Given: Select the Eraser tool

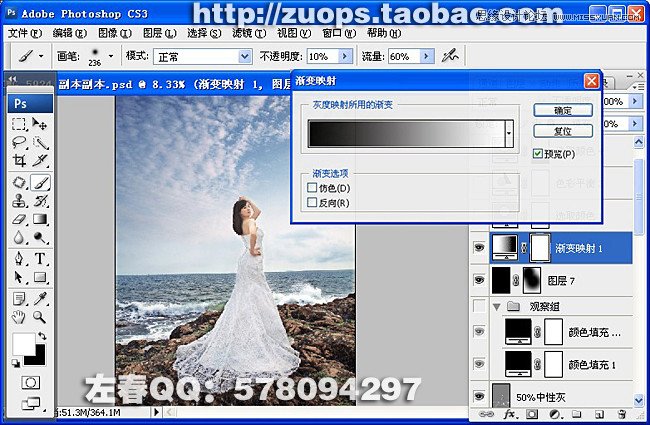Looking at the screenshot, I should tap(19, 219).
